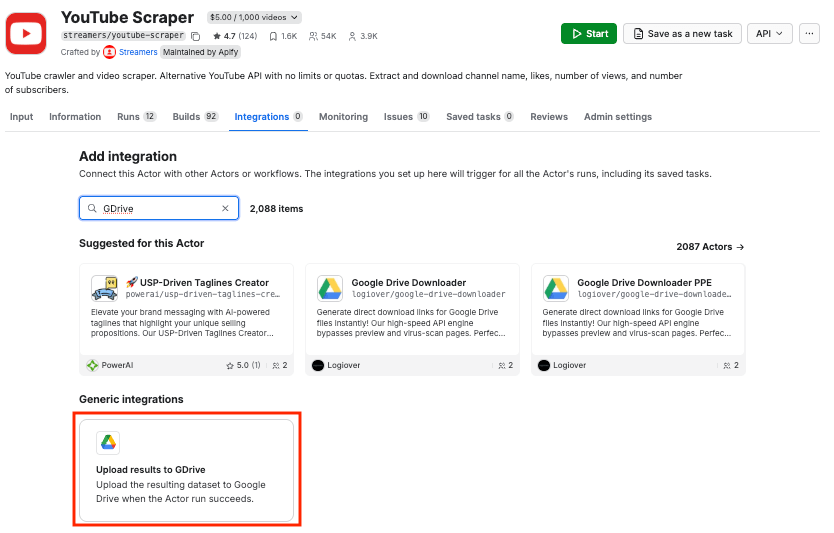Click the Google Drive Downloader logo
The width and height of the screenshot is (834, 533).
[x=330, y=288]
